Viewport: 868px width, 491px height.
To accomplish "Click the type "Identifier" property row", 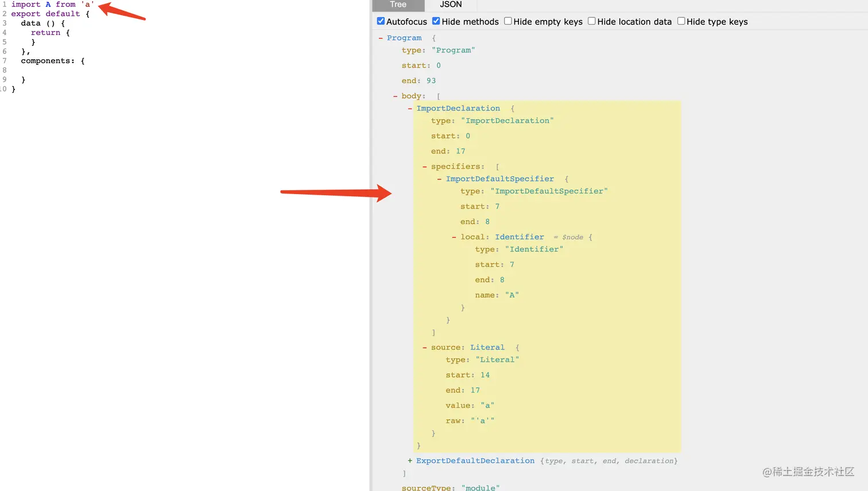I will [520, 249].
